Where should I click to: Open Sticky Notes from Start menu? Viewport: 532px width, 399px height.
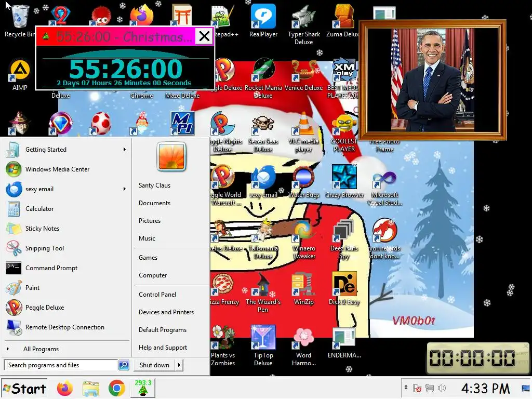66,229
